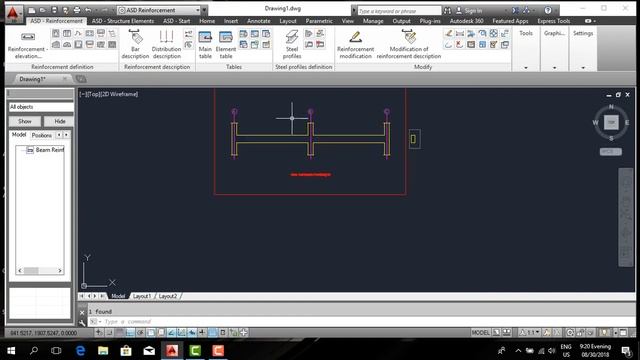Open the Home ribbon tab
Viewport: 640px width, 360px height.
click(x=207, y=21)
